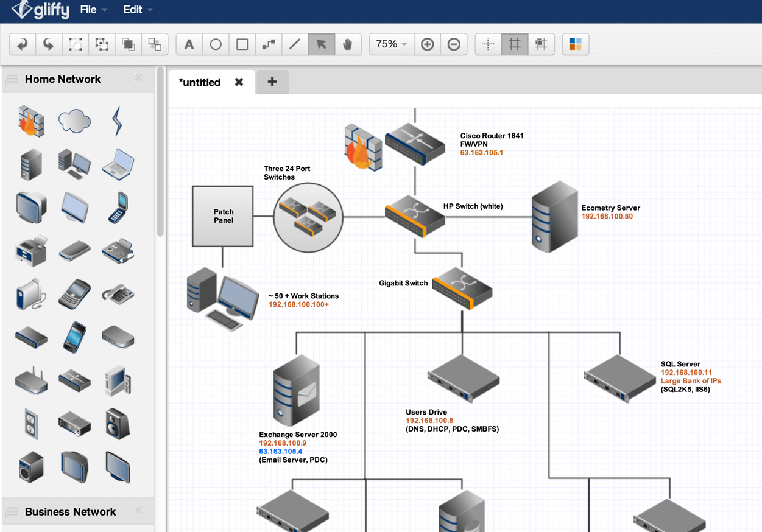Open the 75% zoom level dropdown
Image resolution: width=762 pixels, height=532 pixels.
[x=391, y=44]
